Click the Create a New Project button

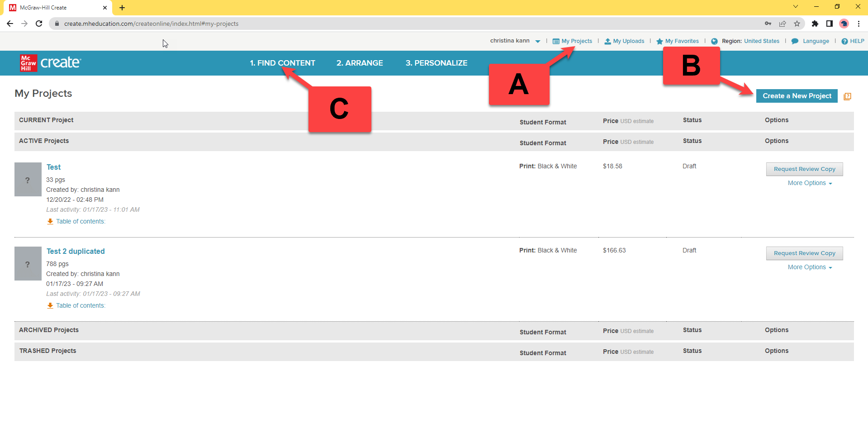point(797,96)
